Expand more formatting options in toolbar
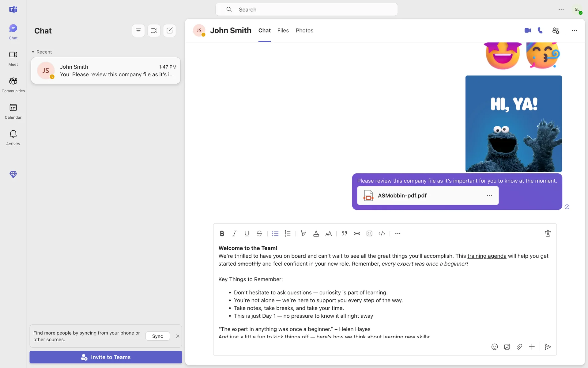The height and width of the screenshot is (368, 588). coord(398,233)
